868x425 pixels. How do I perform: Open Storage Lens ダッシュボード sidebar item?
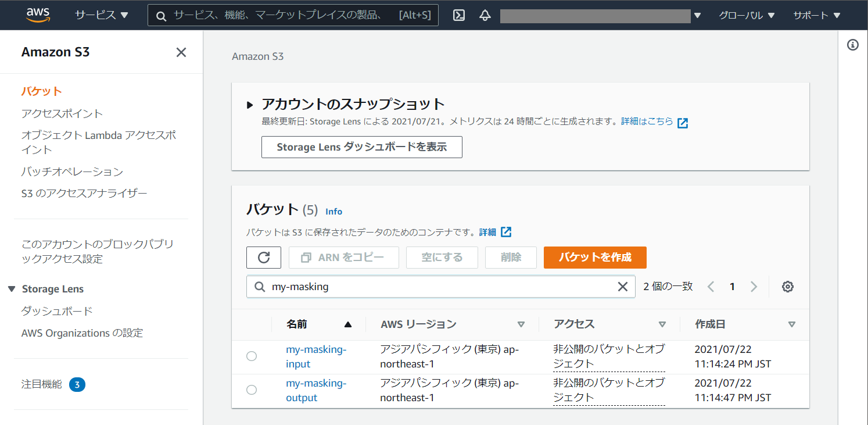(x=57, y=311)
